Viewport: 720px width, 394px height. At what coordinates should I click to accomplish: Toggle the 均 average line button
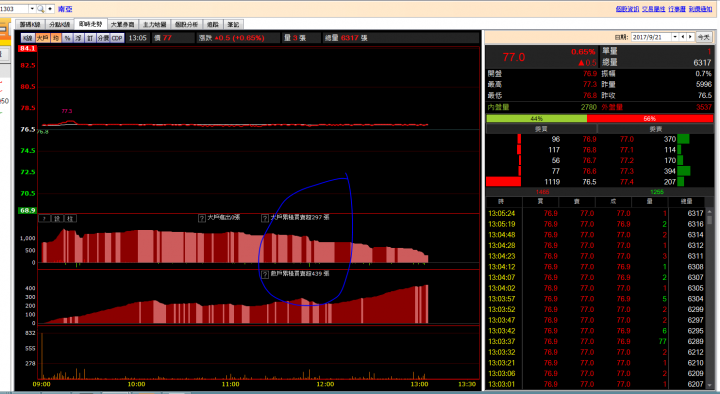pyautogui.click(x=56, y=38)
